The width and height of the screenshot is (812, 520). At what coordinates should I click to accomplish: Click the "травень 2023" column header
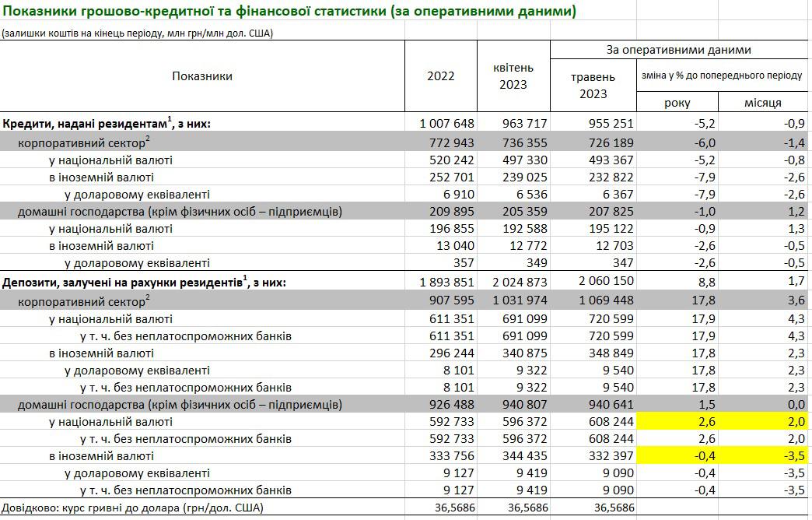593,85
